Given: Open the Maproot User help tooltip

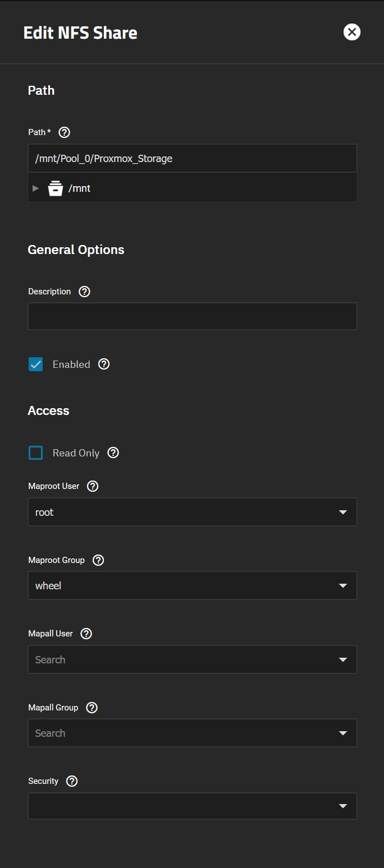Looking at the screenshot, I should pos(93,486).
